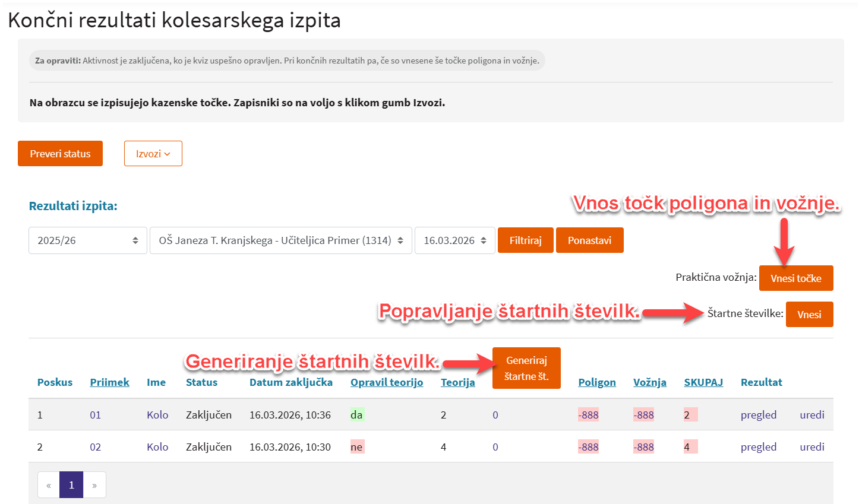Click the Ponastavi reset button
Screen dimensions: 859x504
(x=589, y=240)
